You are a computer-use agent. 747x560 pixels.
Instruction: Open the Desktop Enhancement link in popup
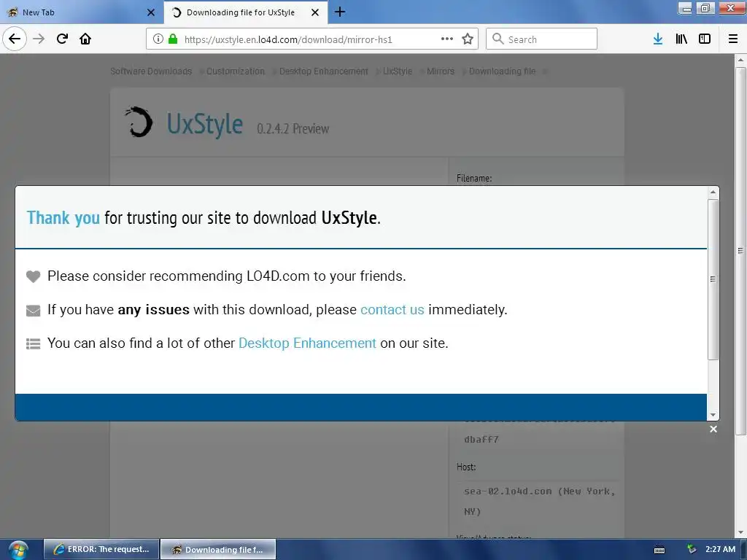pyautogui.click(x=307, y=343)
